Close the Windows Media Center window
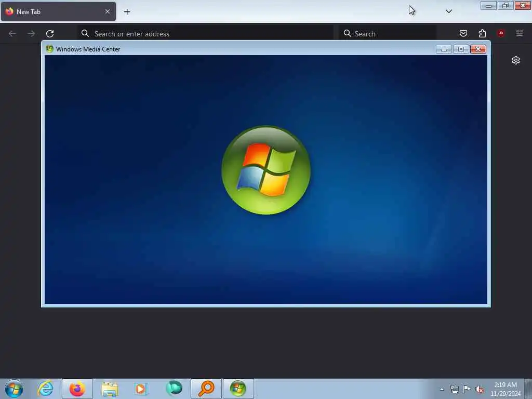Viewport: 532px width, 399px height. (x=478, y=49)
